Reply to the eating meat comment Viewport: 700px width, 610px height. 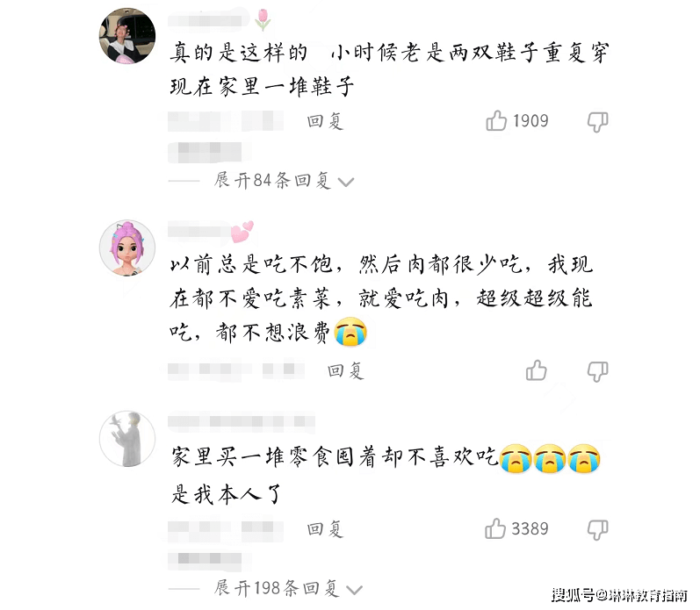pos(345,370)
